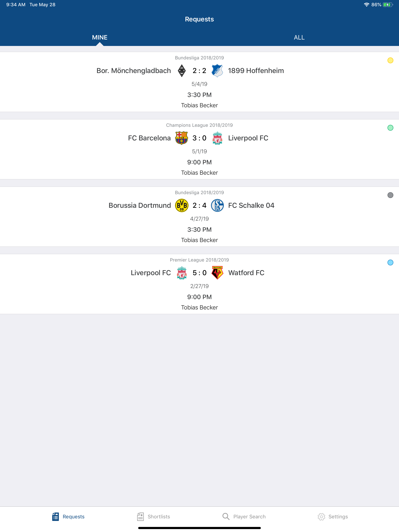Click the 1899 Hoffenheim club crest
Screen dimensions: 399x532
(217, 71)
